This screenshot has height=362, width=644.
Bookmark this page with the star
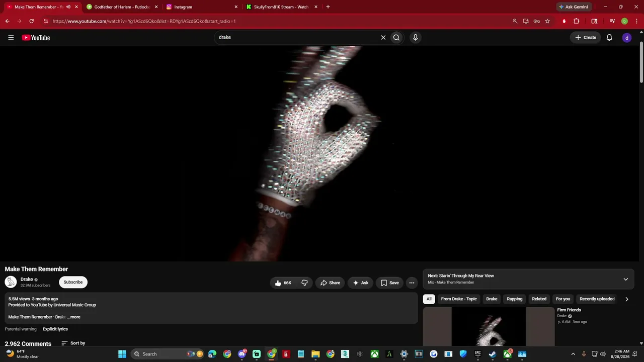[x=547, y=21]
